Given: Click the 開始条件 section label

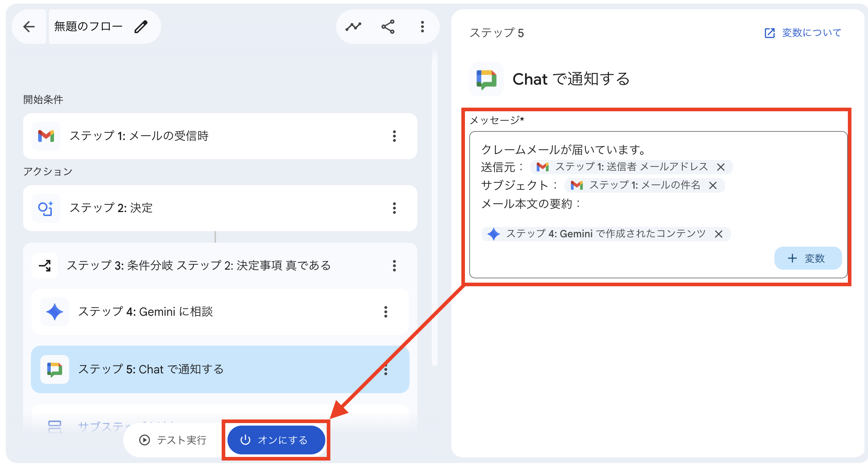Looking at the screenshot, I should click(43, 100).
